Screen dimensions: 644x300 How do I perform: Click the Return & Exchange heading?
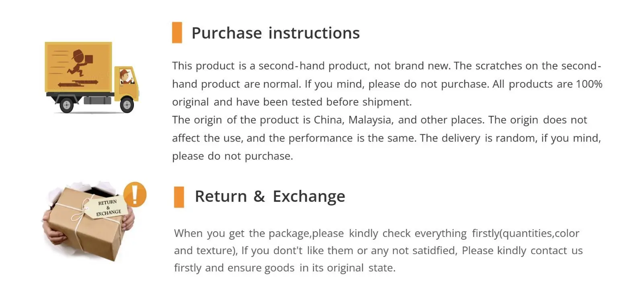tap(270, 196)
